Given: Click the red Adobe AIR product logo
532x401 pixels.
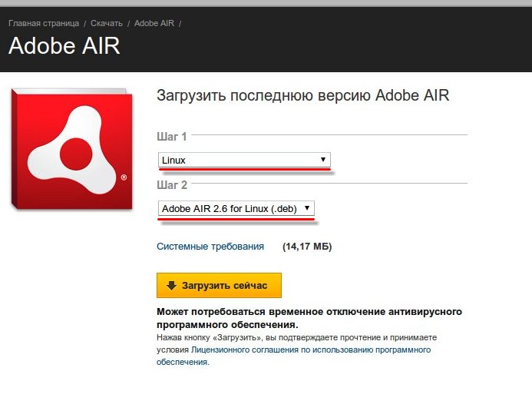Looking at the screenshot, I should tap(71, 149).
